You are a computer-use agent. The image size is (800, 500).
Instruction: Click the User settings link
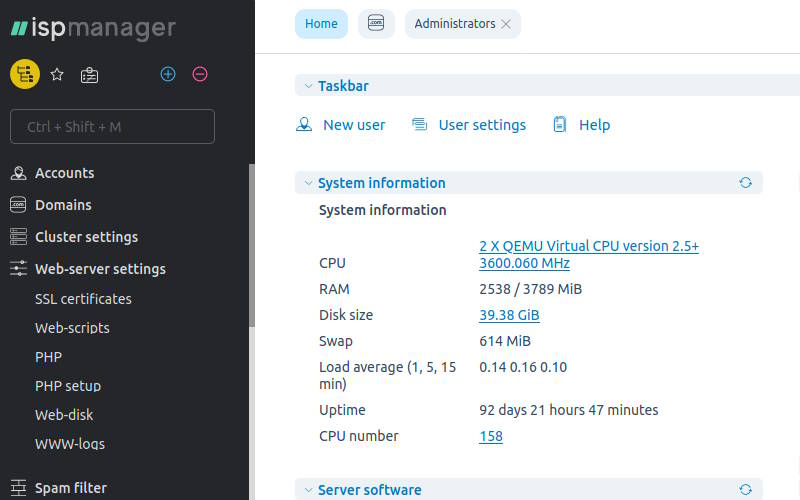pos(482,125)
